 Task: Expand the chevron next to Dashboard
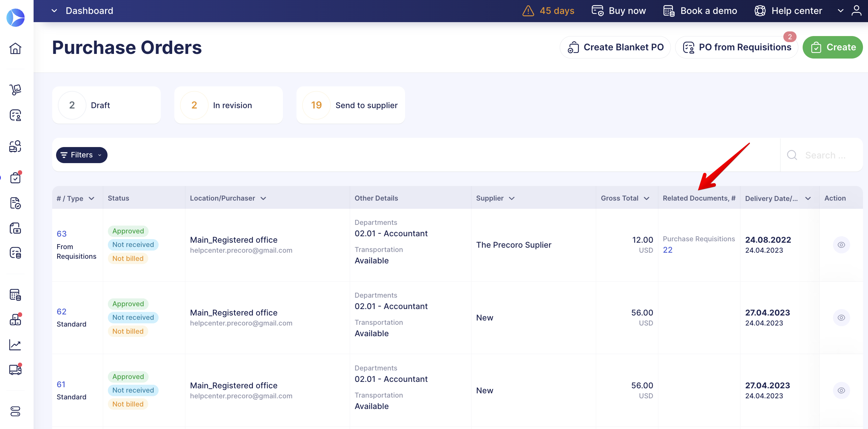[54, 11]
